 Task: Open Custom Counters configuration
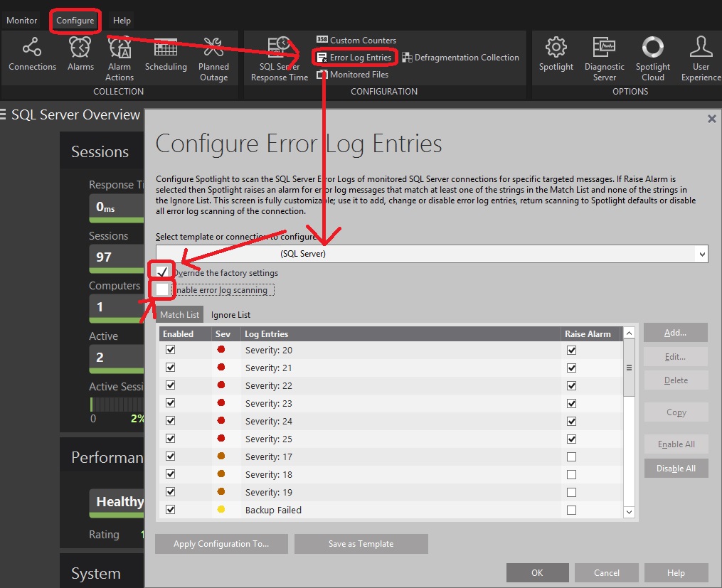pyautogui.click(x=356, y=40)
